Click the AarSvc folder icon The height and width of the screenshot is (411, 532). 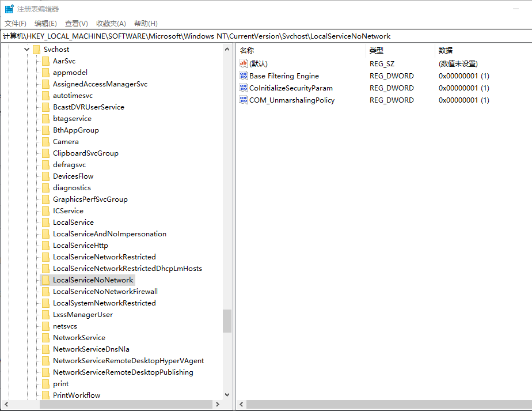46,61
